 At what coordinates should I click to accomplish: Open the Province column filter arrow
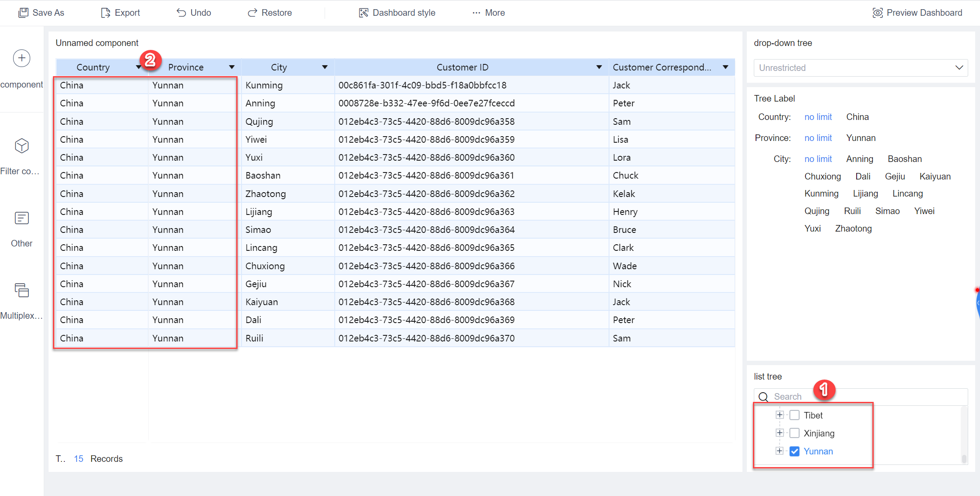coord(231,67)
